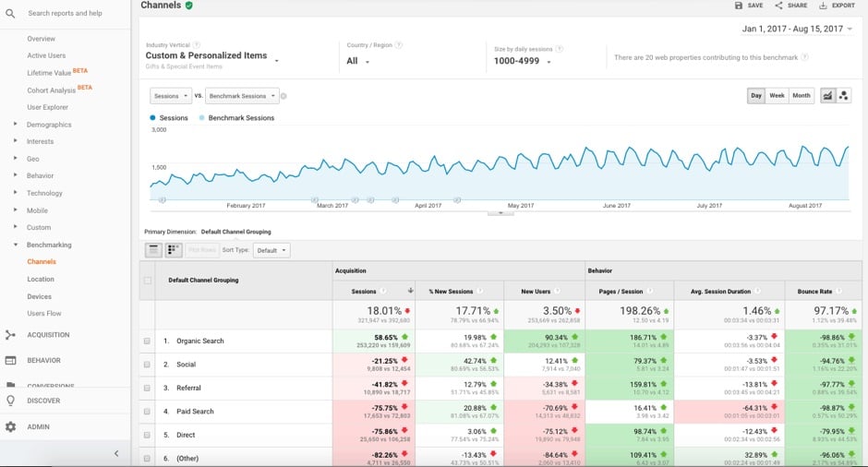Image resolution: width=868 pixels, height=467 pixels.
Task: Switch to line chart view icon
Action: tap(827, 96)
